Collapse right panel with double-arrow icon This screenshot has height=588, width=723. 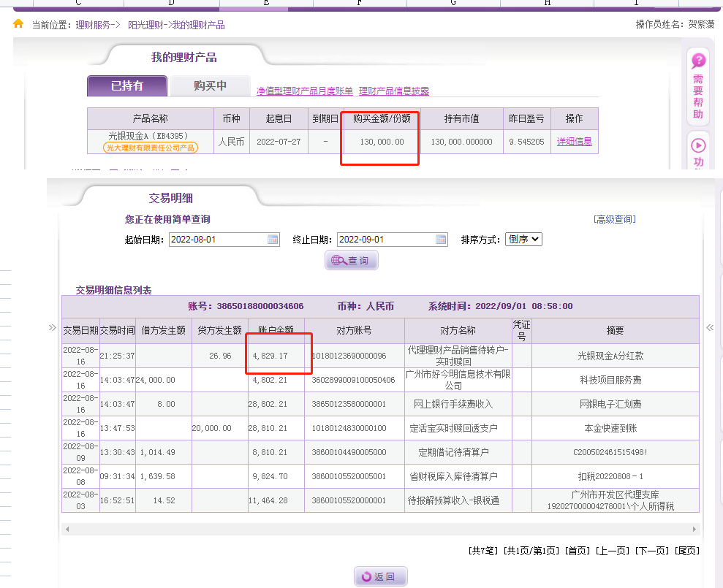(x=710, y=328)
